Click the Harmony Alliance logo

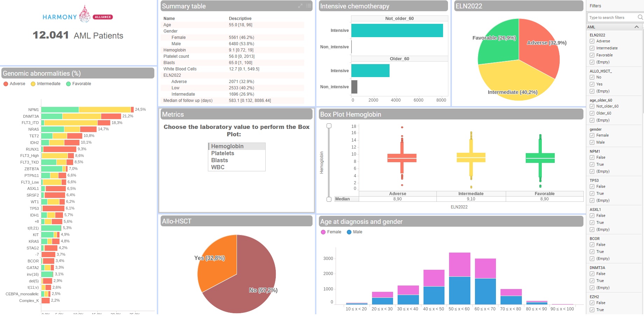tap(78, 15)
